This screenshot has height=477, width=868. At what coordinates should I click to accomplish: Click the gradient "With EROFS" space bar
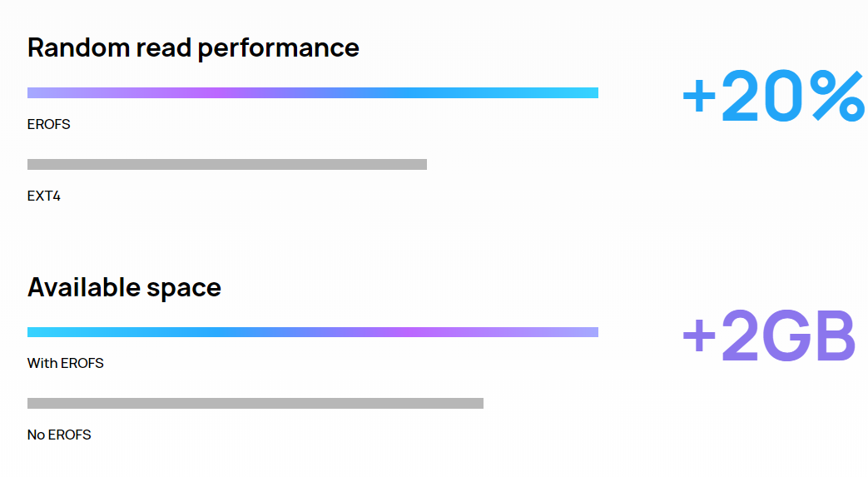pos(312,332)
